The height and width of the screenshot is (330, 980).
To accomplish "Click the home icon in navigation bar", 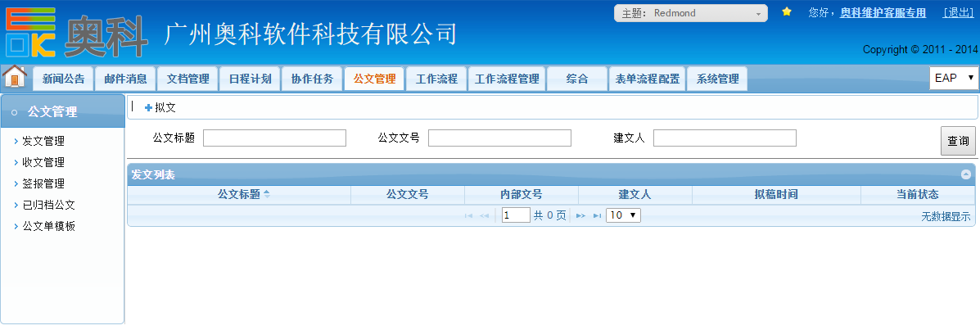I will pyautogui.click(x=15, y=77).
